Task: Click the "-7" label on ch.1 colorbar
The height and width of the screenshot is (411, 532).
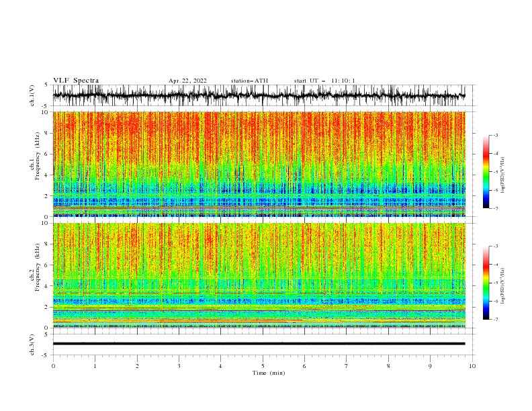Action: 496,208
